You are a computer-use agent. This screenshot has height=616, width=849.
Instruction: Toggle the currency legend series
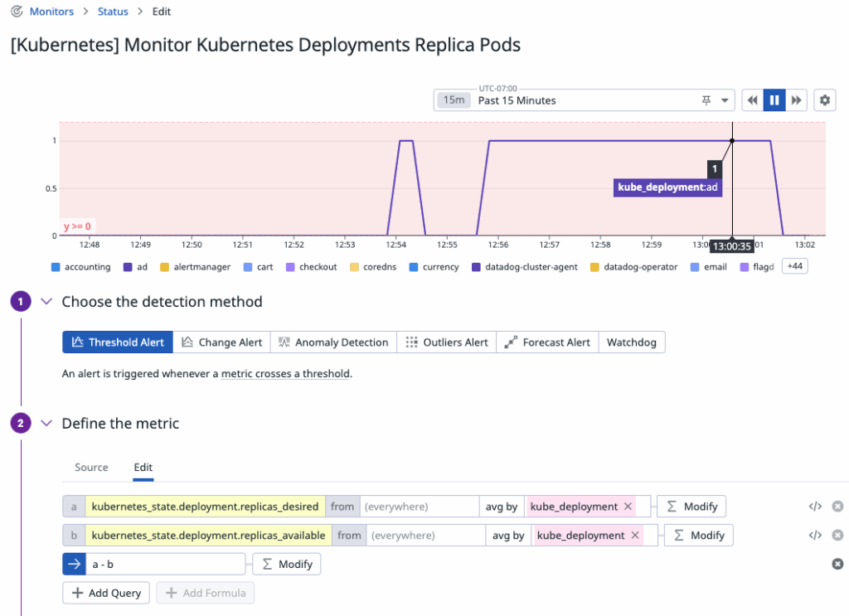[x=434, y=267]
